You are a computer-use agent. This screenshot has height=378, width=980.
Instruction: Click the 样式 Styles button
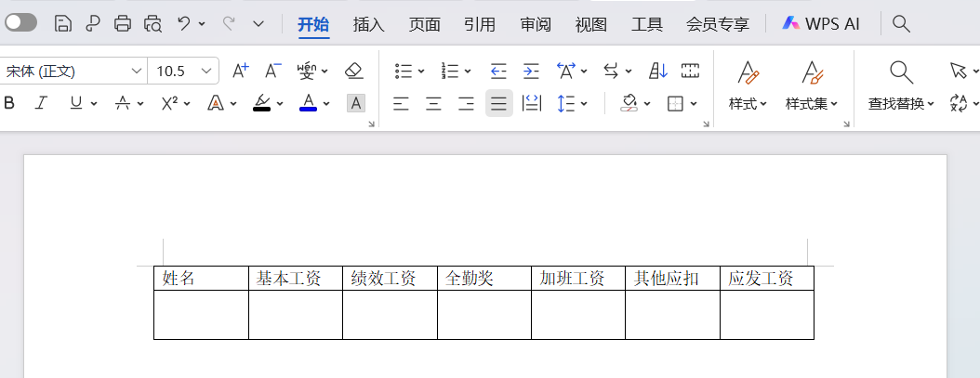pyautogui.click(x=748, y=85)
